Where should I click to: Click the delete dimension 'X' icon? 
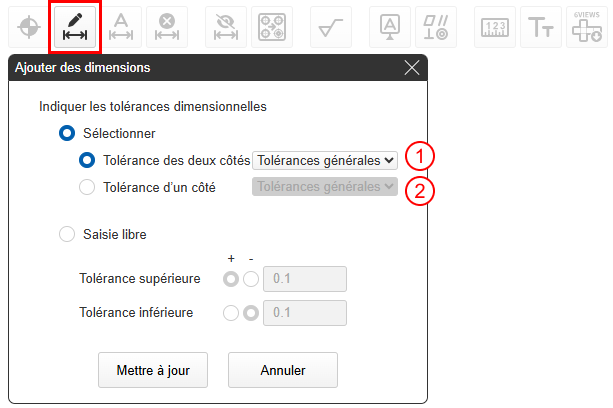click(x=167, y=27)
